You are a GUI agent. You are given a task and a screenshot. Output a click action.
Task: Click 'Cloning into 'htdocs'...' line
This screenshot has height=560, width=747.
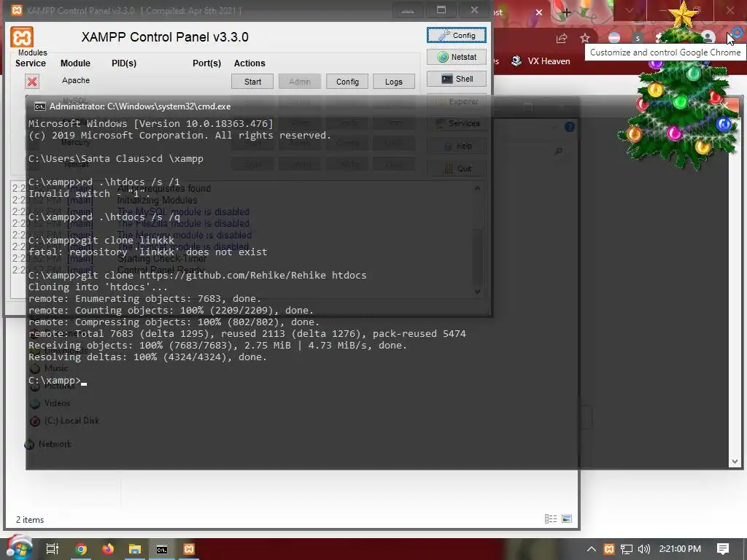click(98, 287)
